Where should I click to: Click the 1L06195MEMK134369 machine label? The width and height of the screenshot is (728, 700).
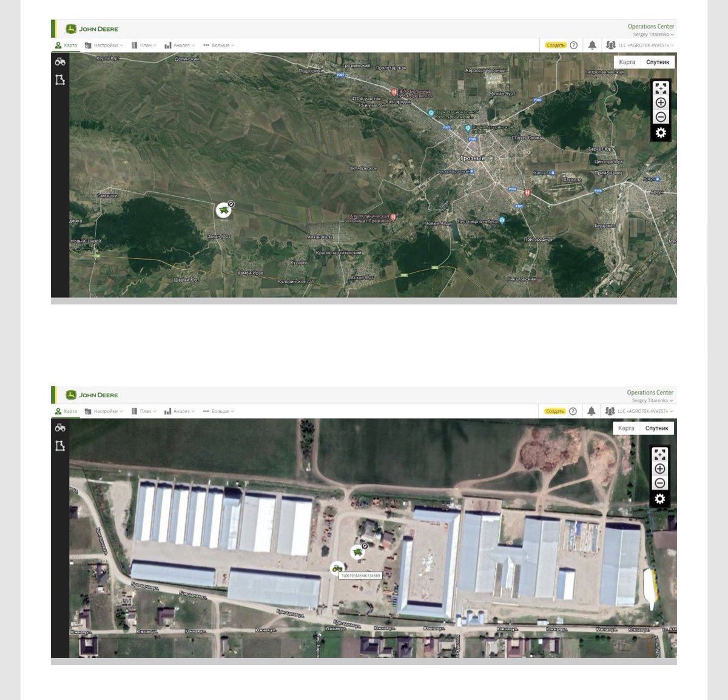pyautogui.click(x=360, y=576)
